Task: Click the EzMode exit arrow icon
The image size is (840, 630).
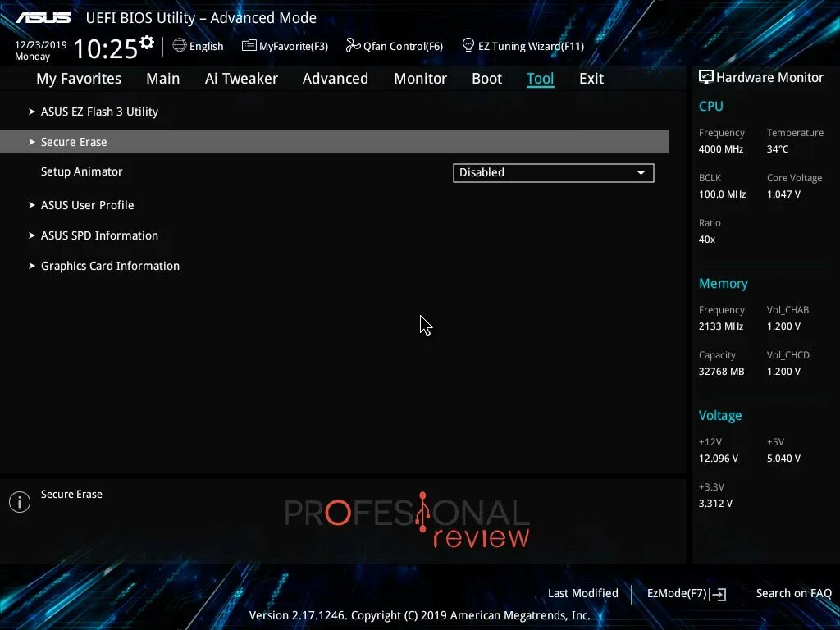Action: tap(718, 594)
